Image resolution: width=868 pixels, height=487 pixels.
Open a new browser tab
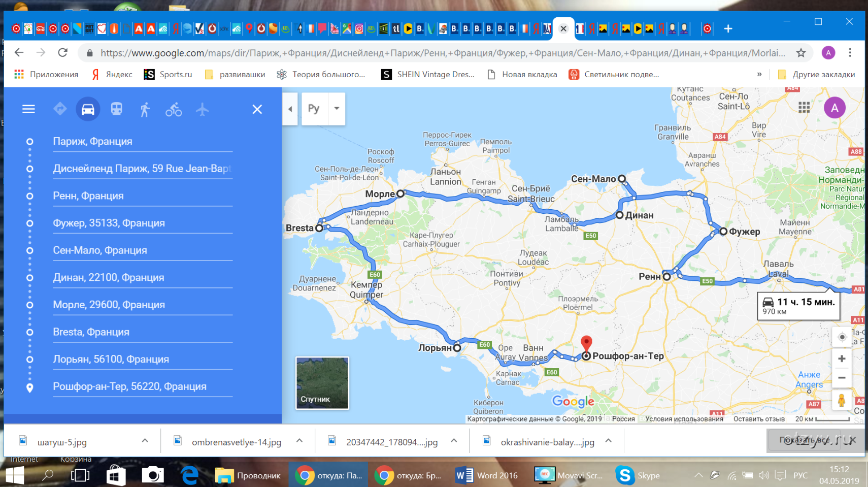tap(728, 28)
